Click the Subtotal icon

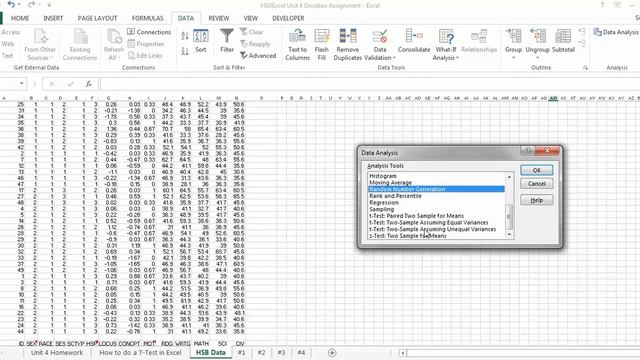pos(563,36)
